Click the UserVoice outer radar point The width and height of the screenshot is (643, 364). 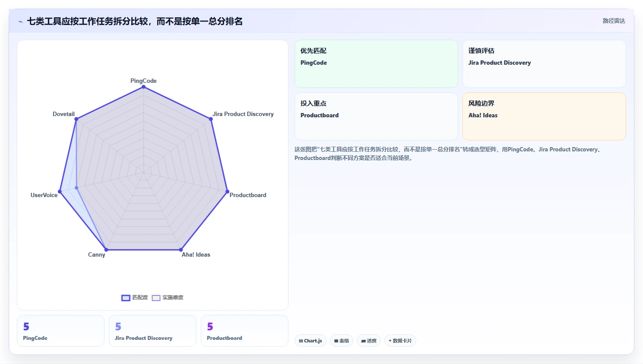tap(60, 191)
